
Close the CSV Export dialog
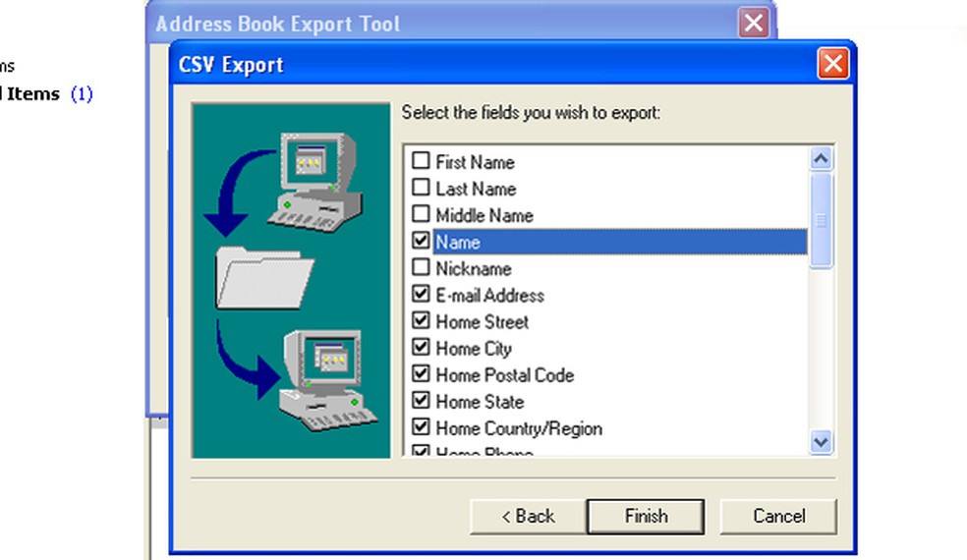832,64
